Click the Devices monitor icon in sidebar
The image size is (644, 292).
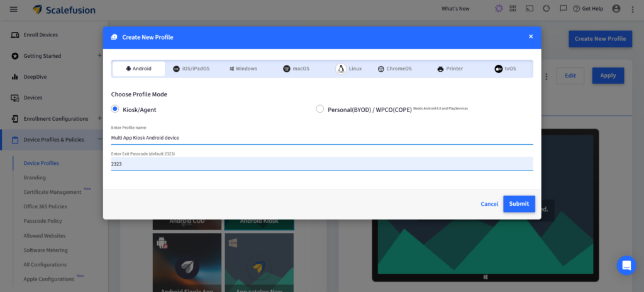(15, 98)
